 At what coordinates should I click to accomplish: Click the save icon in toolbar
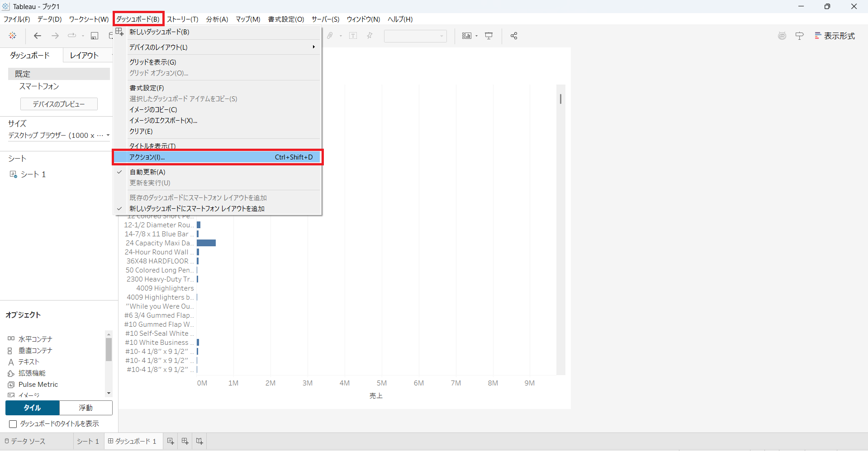pyautogui.click(x=95, y=36)
